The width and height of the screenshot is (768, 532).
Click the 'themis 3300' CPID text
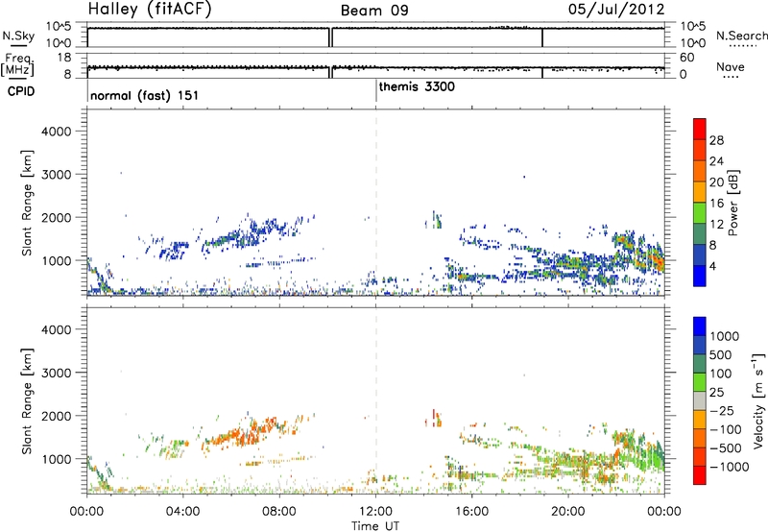click(417, 86)
